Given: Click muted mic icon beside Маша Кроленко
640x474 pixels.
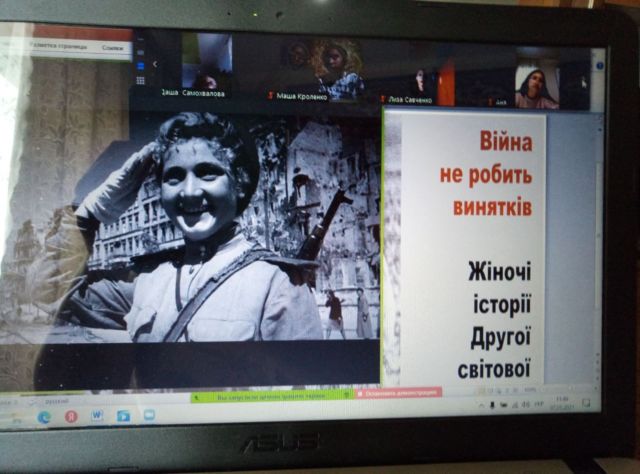Looking at the screenshot, I should pyautogui.click(x=270, y=96).
